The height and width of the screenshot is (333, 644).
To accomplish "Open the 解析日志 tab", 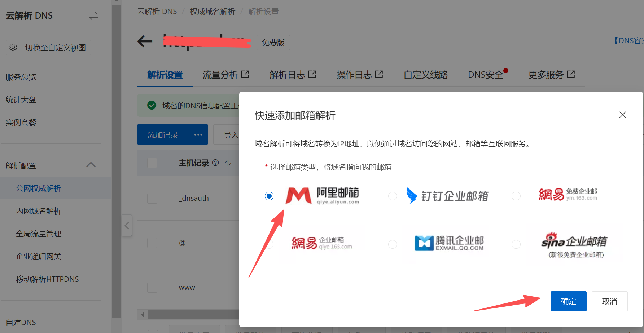I will [x=293, y=75].
